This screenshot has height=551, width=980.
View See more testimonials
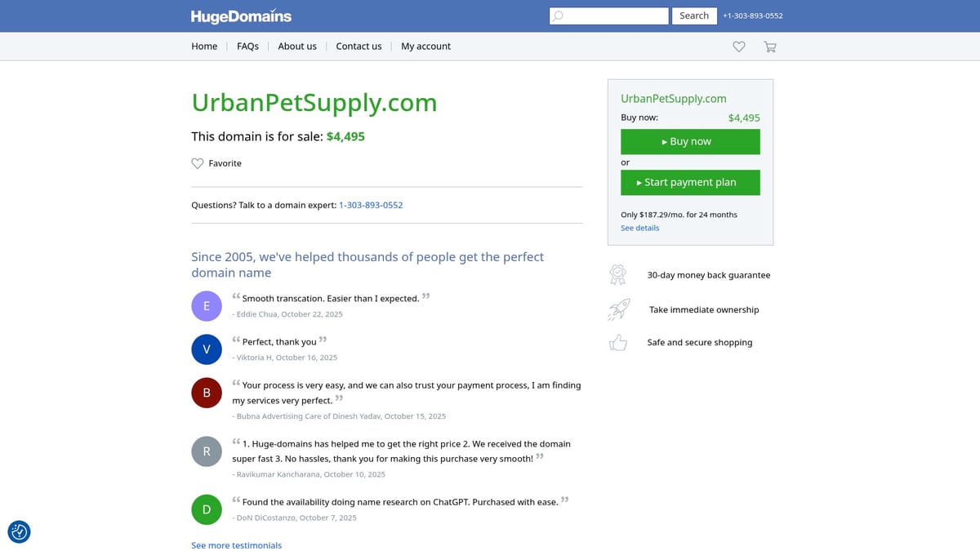(x=236, y=544)
